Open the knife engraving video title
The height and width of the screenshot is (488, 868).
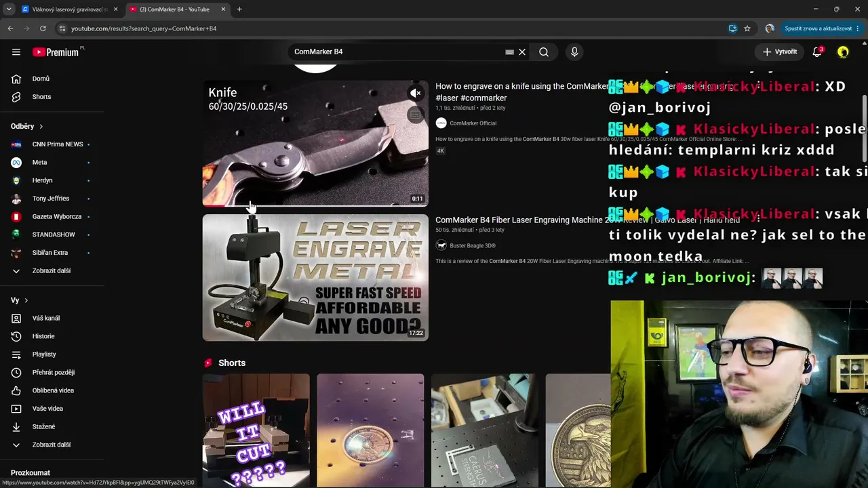click(x=521, y=92)
